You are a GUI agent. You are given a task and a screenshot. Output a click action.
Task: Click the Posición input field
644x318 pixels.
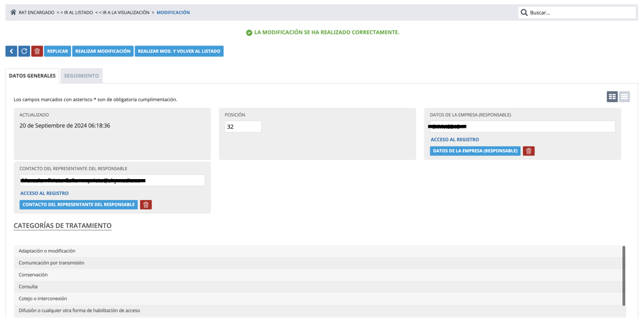coord(243,127)
